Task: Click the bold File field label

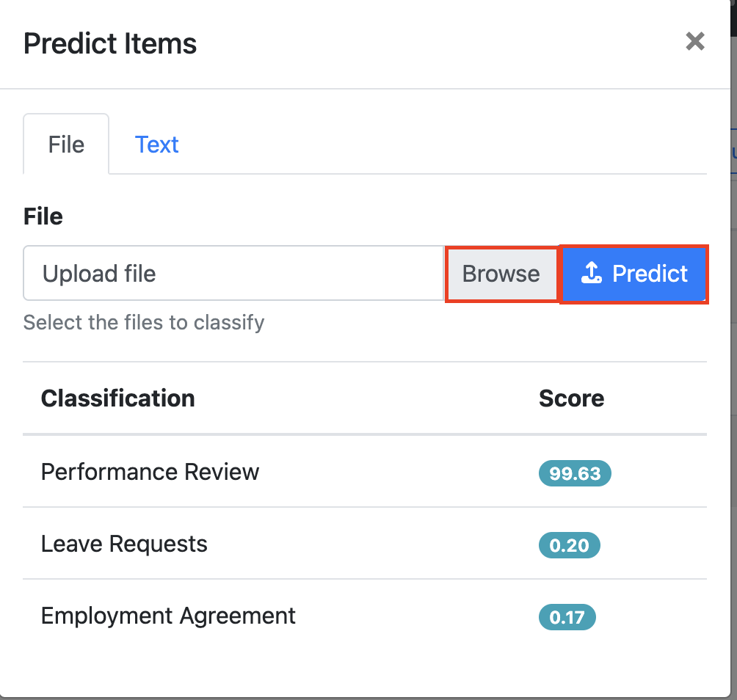Action: [43, 216]
